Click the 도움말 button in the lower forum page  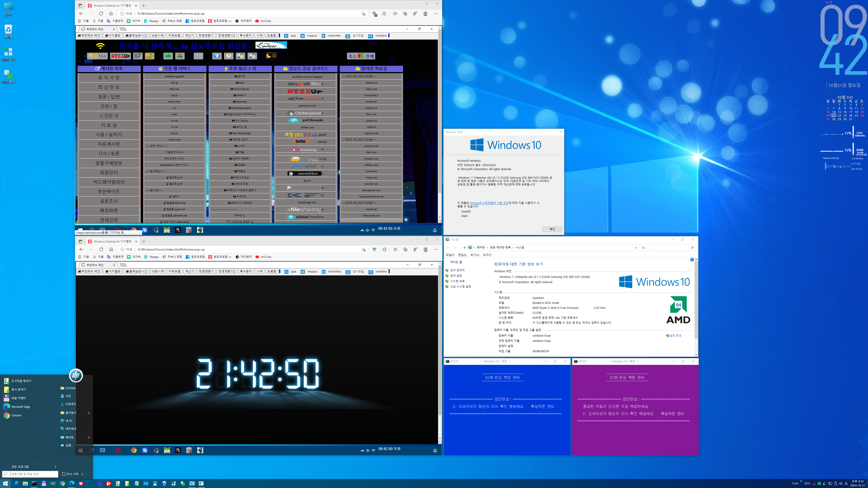(271, 271)
